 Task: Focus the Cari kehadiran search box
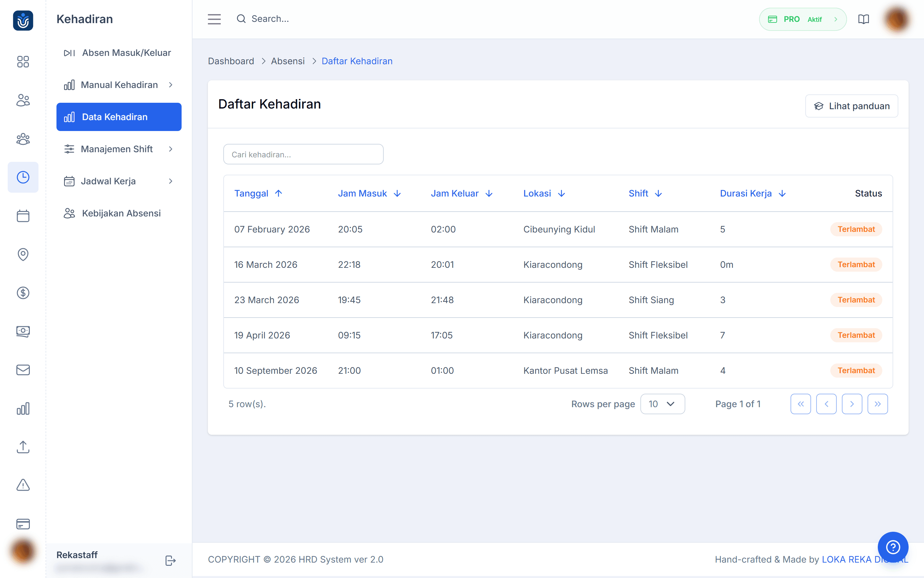click(x=303, y=154)
